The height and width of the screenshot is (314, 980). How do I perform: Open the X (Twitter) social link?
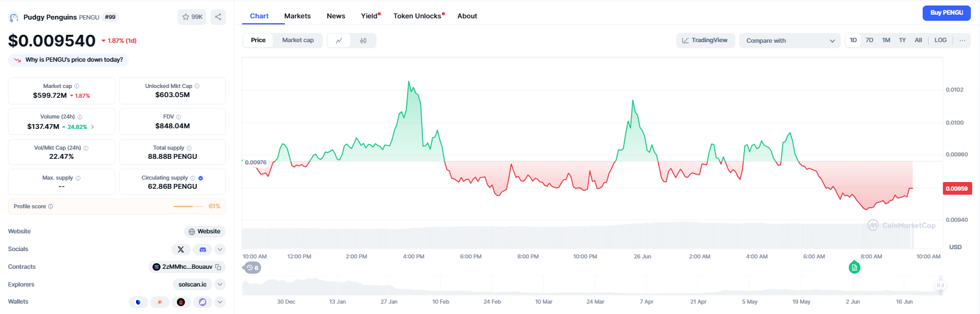tap(181, 249)
